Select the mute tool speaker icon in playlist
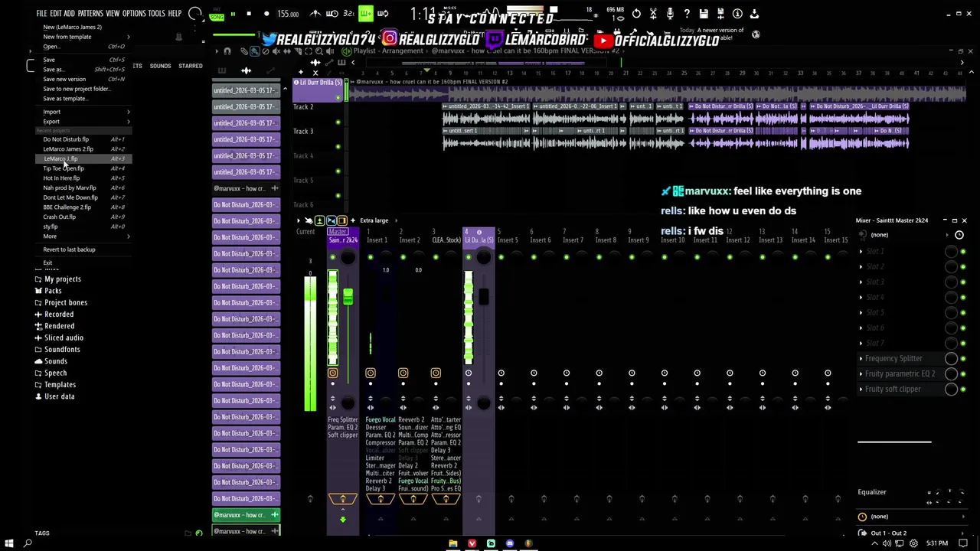The width and height of the screenshot is (980, 551). [276, 51]
